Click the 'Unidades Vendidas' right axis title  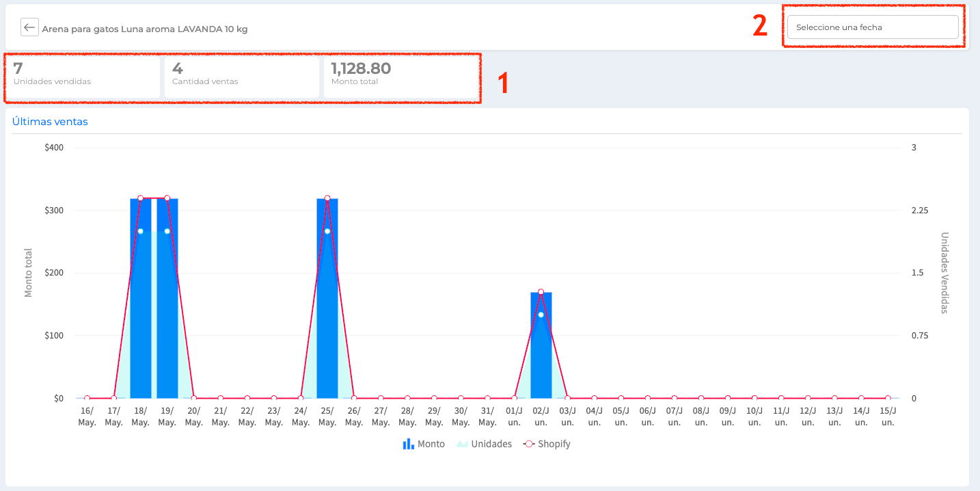[944, 272]
